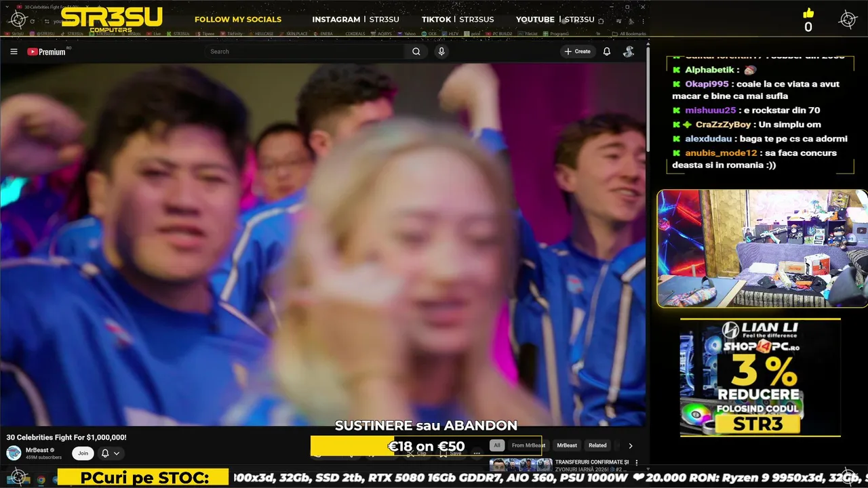
Task: Open the Live bookmark
Action: pos(154,33)
